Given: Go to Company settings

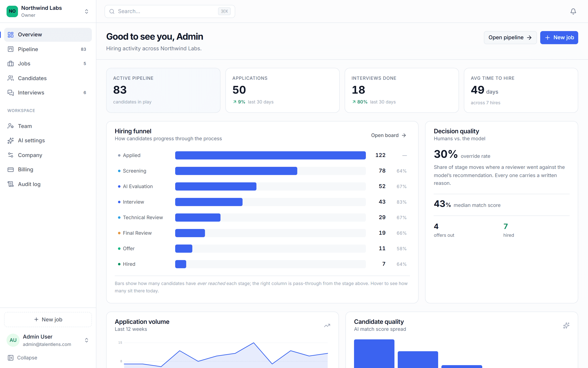Looking at the screenshot, I should point(48,155).
